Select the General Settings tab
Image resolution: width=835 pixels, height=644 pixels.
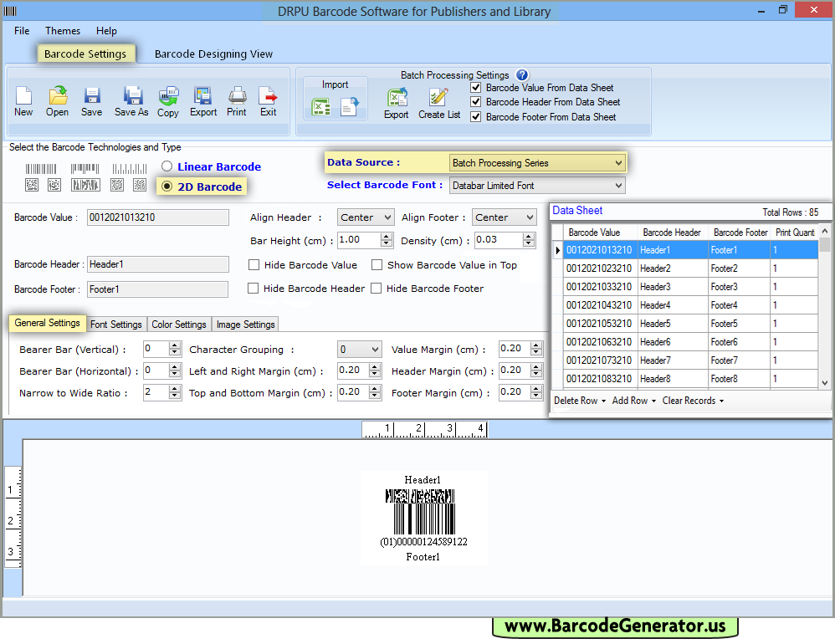pos(48,323)
